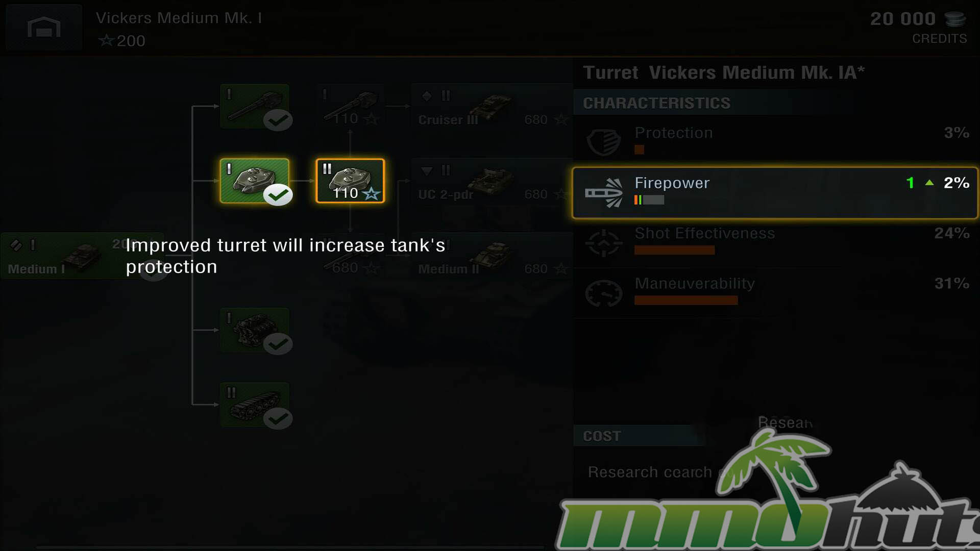
Task: Select the installed tier I gun module
Action: pos(255,106)
